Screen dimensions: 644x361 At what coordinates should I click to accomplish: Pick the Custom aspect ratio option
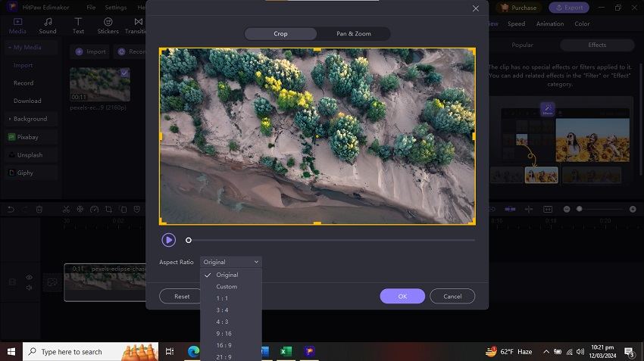click(227, 287)
